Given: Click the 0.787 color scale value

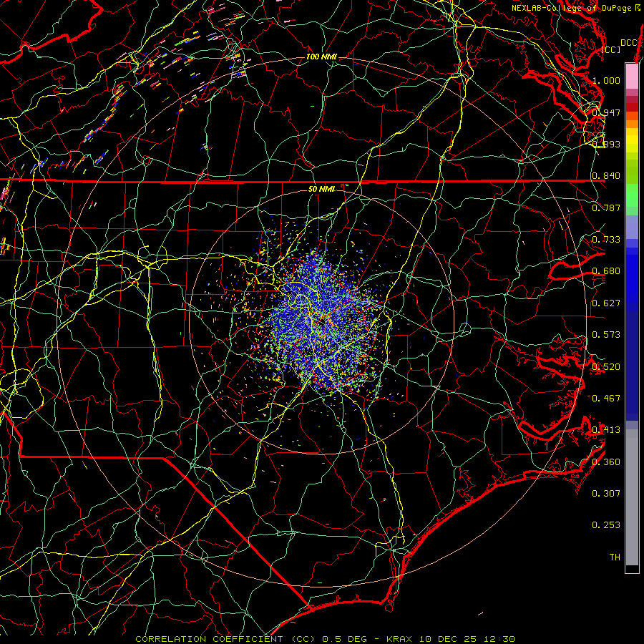Looking at the screenshot, I should [x=606, y=208].
